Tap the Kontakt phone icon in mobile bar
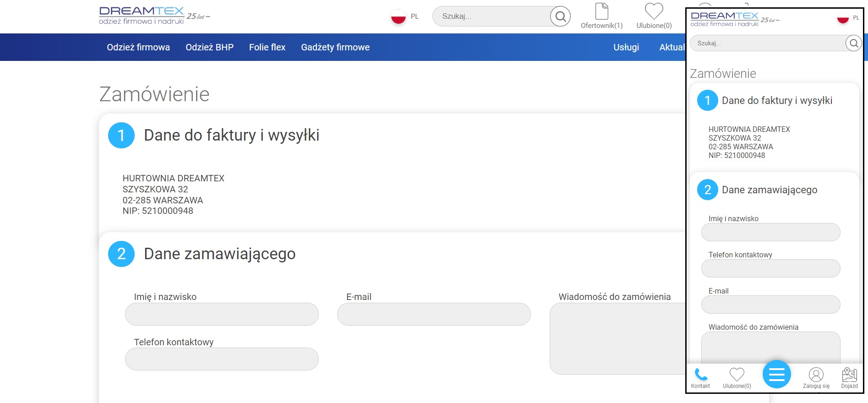 coord(700,375)
